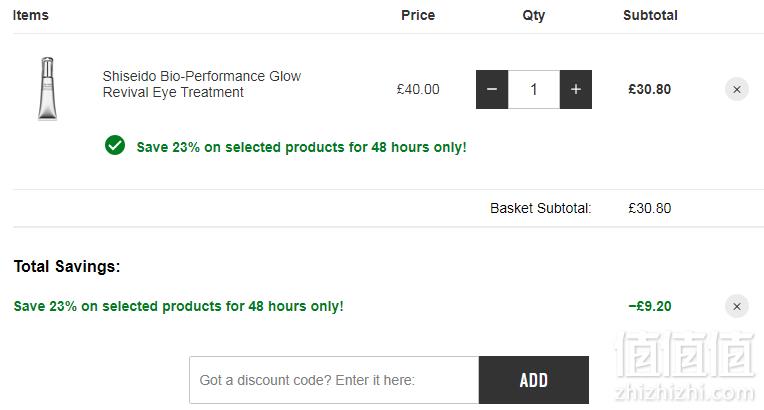This screenshot has height=410, width=764.
Task: Remove the 23% savings discount
Action: (x=737, y=306)
